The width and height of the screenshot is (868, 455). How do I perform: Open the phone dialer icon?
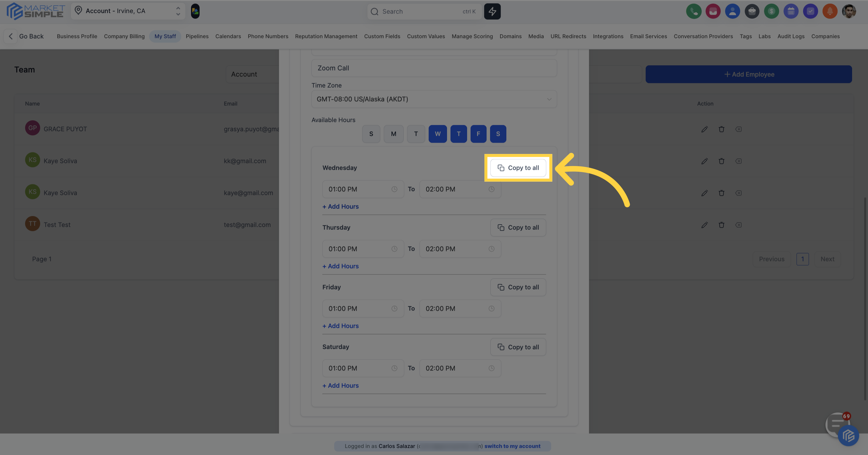click(x=694, y=11)
